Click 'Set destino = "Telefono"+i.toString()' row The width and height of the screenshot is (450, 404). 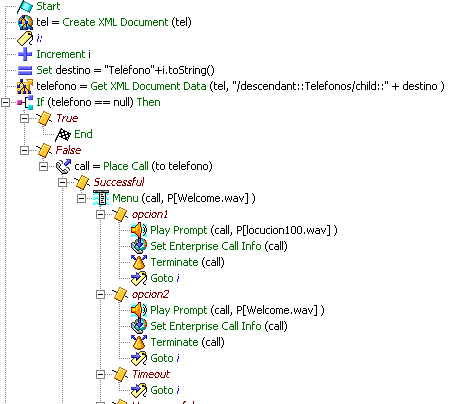[125, 70]
